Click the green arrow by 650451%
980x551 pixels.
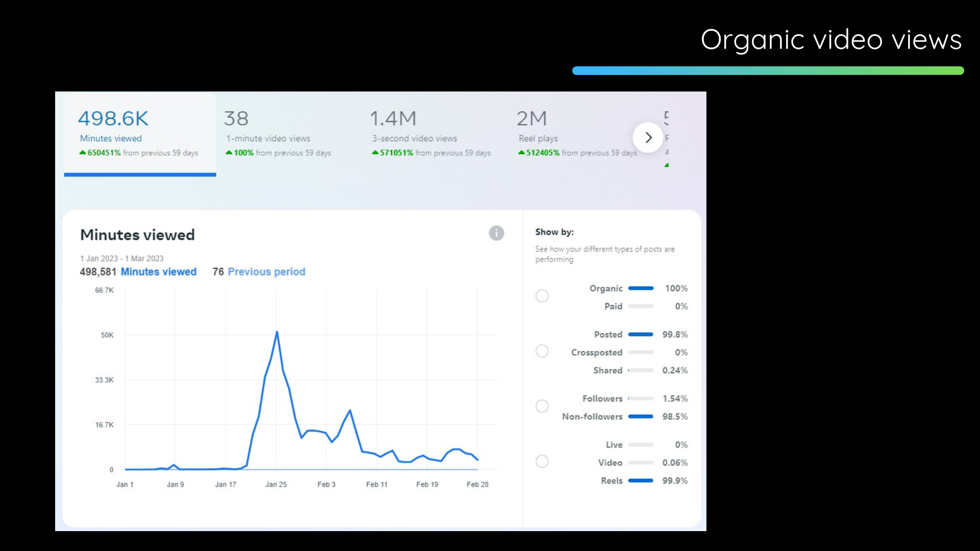83,153
